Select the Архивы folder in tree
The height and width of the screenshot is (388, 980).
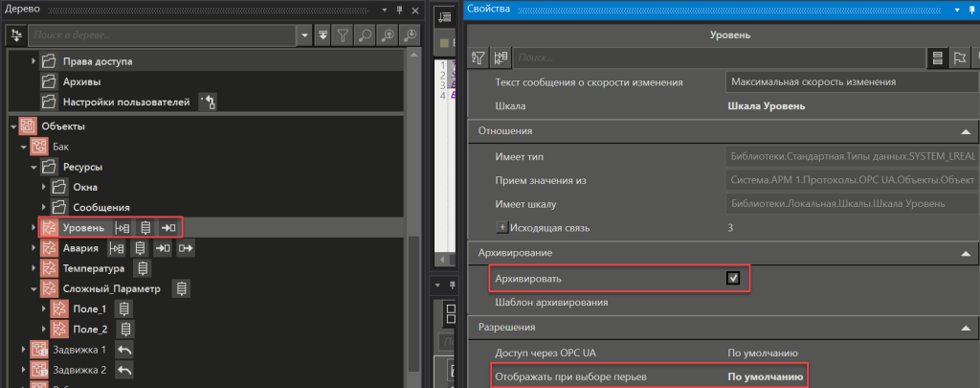click(82, 81)
